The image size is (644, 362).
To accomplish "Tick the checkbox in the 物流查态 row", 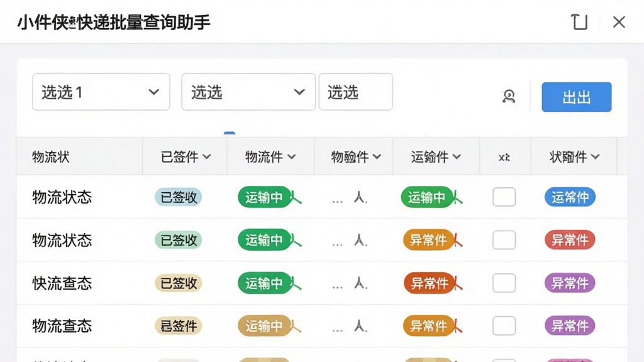I will [504, 326].
